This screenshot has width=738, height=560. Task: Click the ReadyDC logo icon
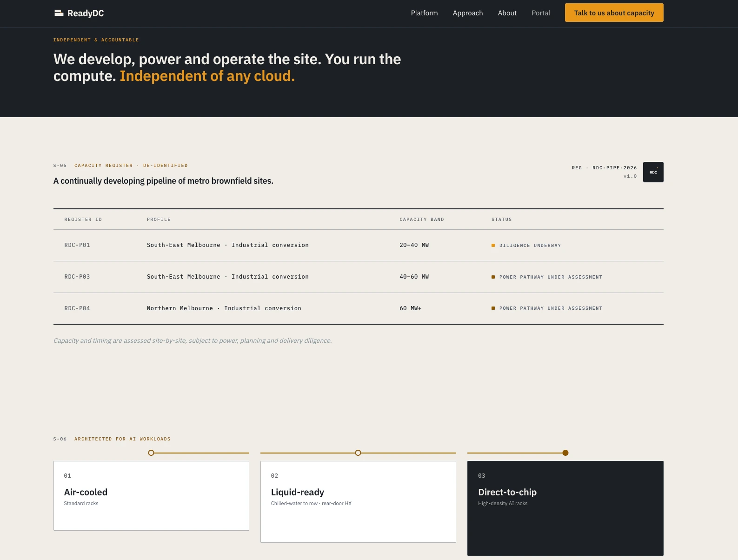coord(59,13)
